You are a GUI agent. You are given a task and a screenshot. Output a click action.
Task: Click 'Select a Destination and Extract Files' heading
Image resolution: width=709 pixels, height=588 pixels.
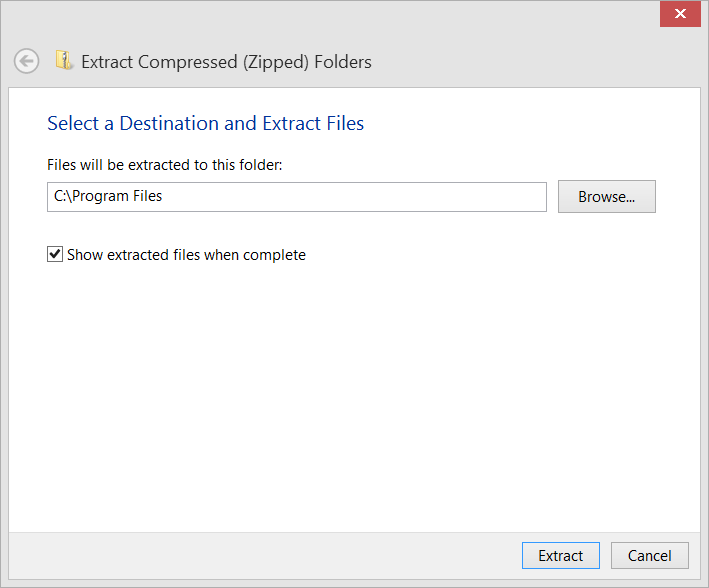[x=205, y=123]
